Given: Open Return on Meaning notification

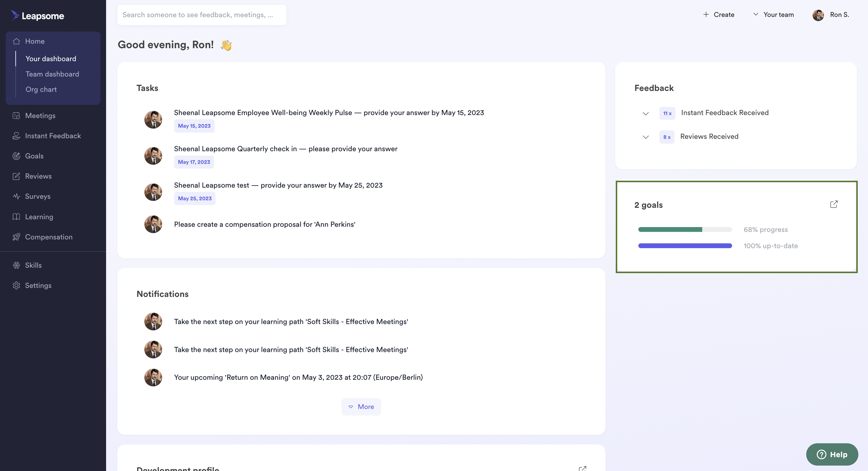Looking at the screenshot, I should [x=298, y=377].
